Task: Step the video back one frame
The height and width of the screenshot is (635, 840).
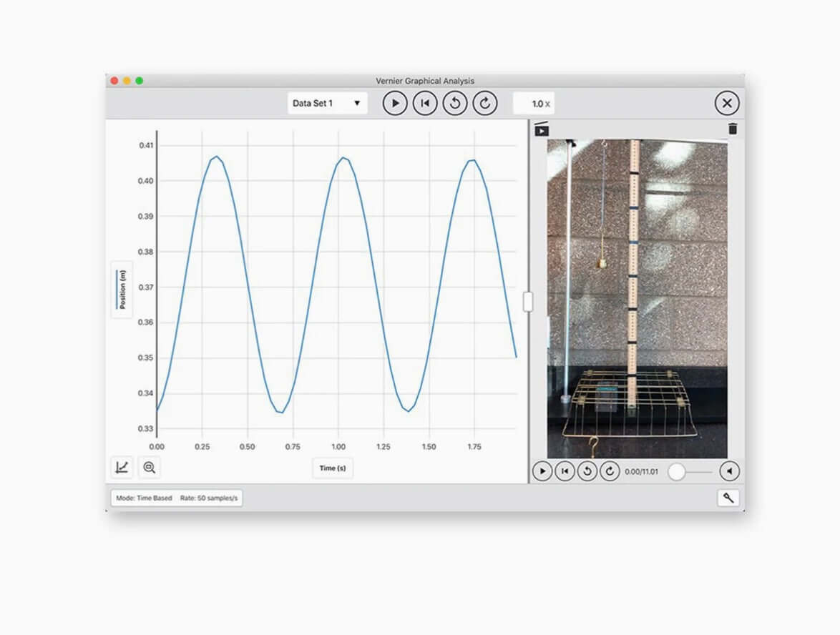Action: pos(587,471)
